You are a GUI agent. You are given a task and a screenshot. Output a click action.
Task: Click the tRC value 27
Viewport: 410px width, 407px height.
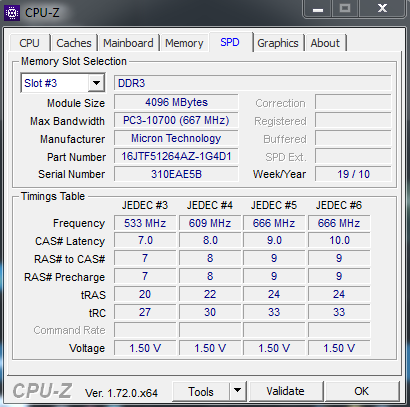pyautogui.click(x=145, y=312)
